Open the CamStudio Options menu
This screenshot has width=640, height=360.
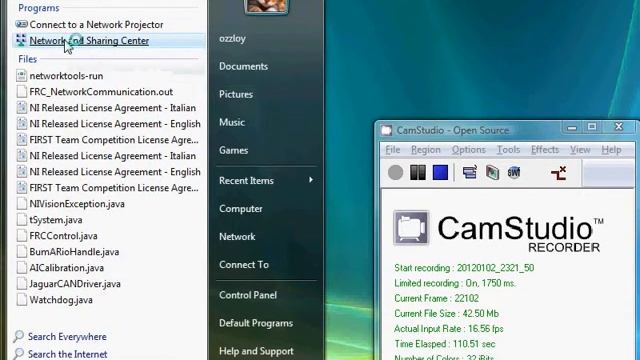click(469, 150)
